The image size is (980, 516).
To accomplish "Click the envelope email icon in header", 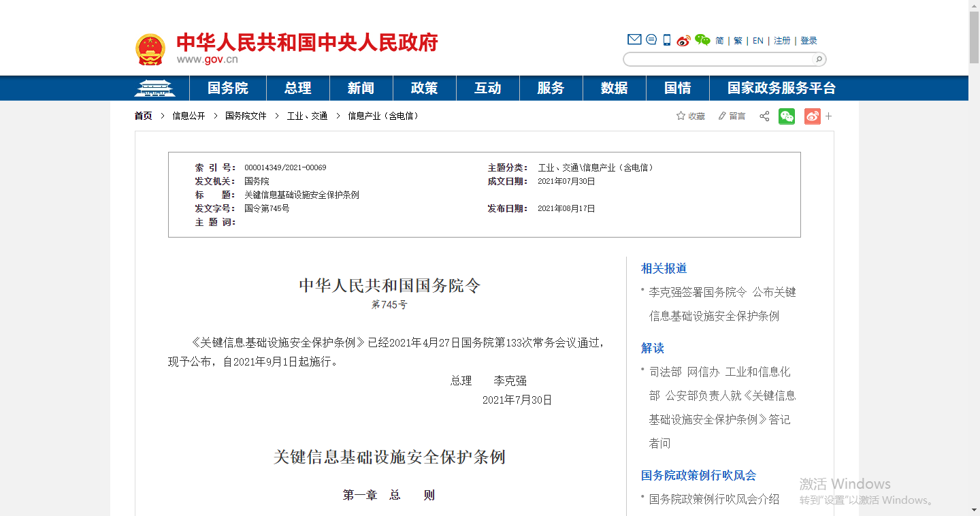I will coord(634,39).
